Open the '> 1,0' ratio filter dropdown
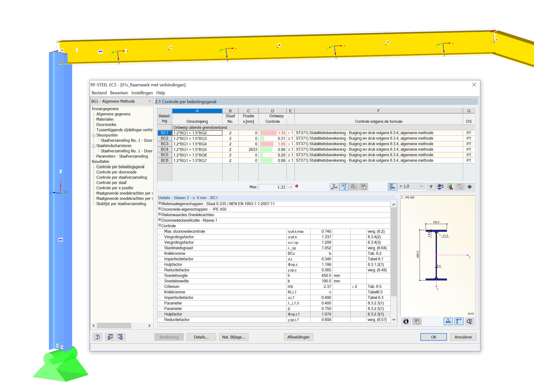Image resolution: width=534 pixels, height=392 pixels. click(x=411, y=186)
